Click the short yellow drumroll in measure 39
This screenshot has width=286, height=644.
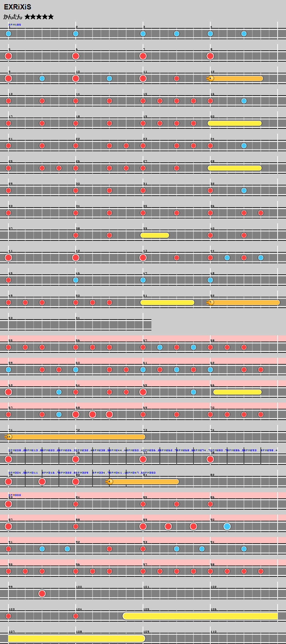155,235
